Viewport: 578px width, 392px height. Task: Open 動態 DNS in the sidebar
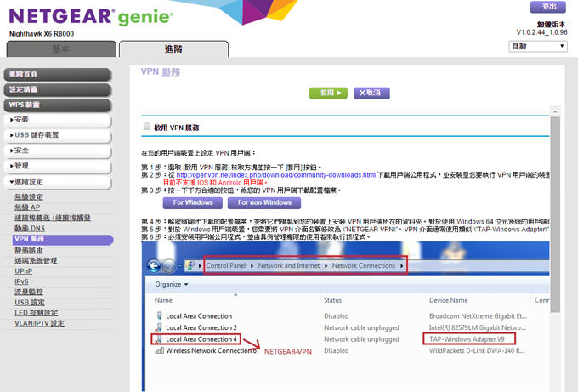31,229
